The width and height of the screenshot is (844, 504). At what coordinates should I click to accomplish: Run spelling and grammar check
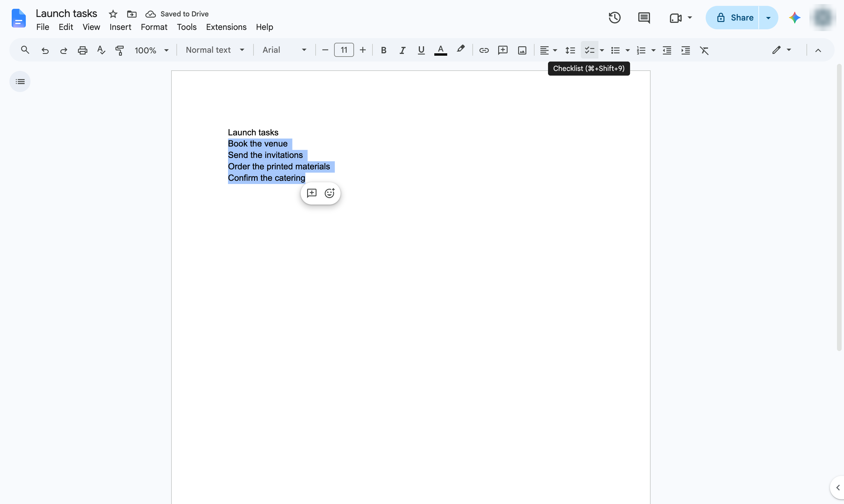101,50
